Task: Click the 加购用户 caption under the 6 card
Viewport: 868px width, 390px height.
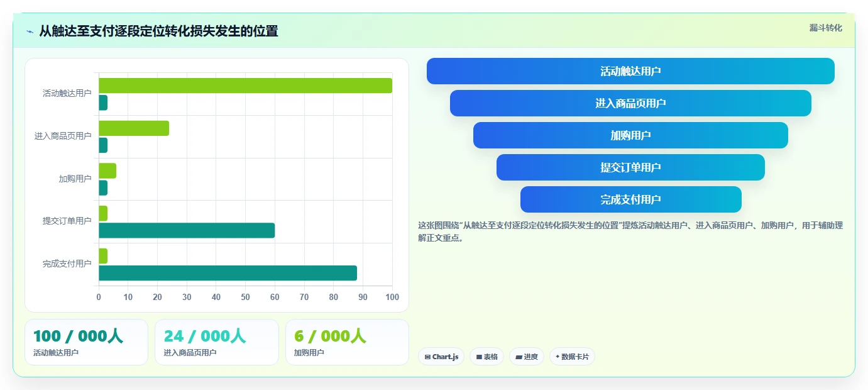Action: point(309,353)
